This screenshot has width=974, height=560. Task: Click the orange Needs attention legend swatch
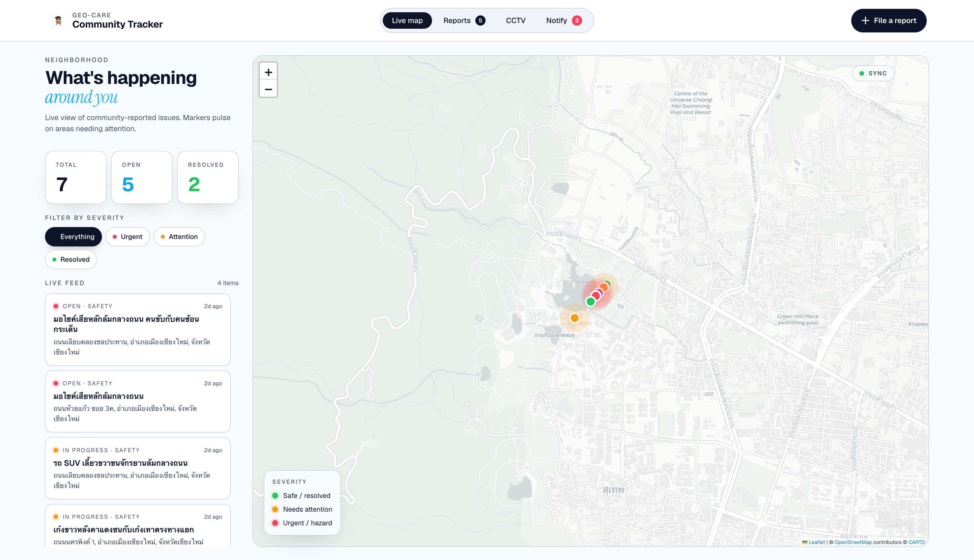pyautogui.click(x=275, y=509)
